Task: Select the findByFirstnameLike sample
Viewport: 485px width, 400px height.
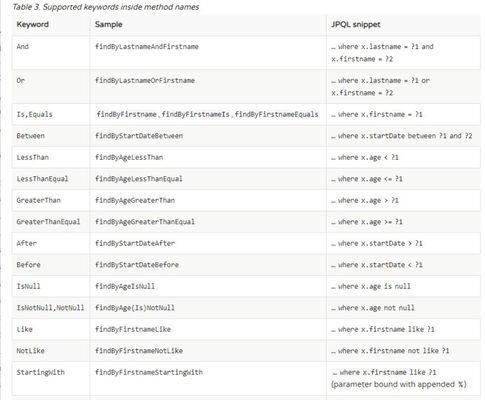Action: tap(133, 329)
